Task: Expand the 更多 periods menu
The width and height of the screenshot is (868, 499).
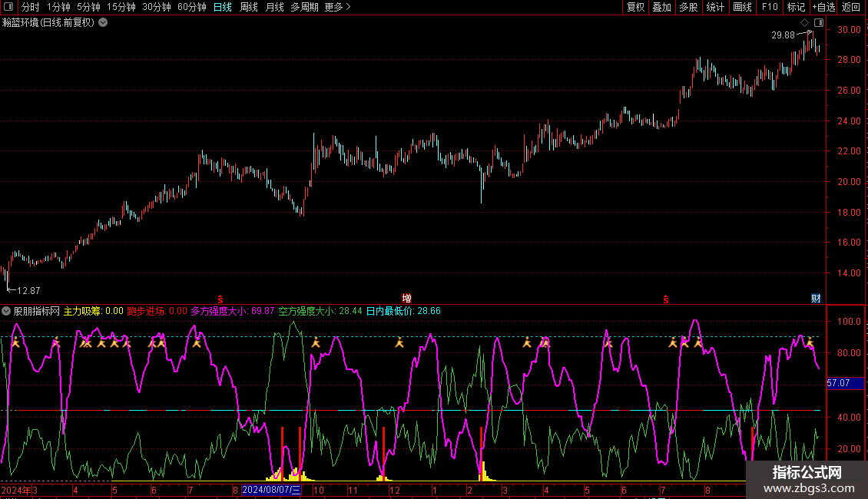Action: coord(337,7)
